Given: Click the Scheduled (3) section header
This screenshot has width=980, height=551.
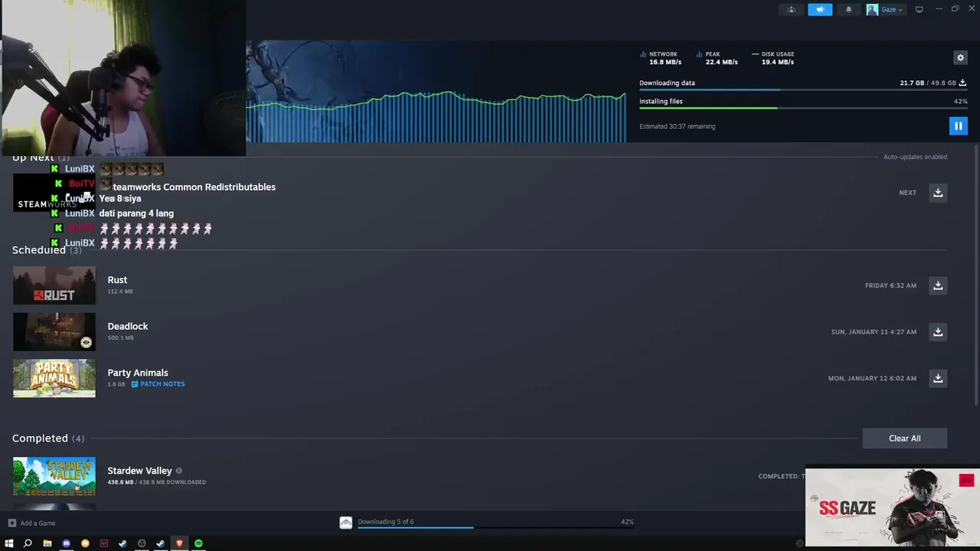Looking at the screenshot, I should click(x=47, y=250).
